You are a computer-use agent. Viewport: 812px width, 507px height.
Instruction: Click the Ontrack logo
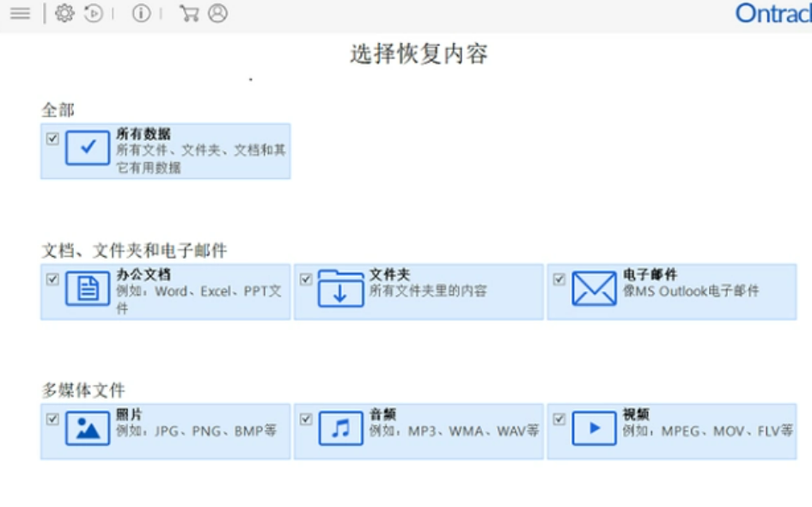pos(773,14)
